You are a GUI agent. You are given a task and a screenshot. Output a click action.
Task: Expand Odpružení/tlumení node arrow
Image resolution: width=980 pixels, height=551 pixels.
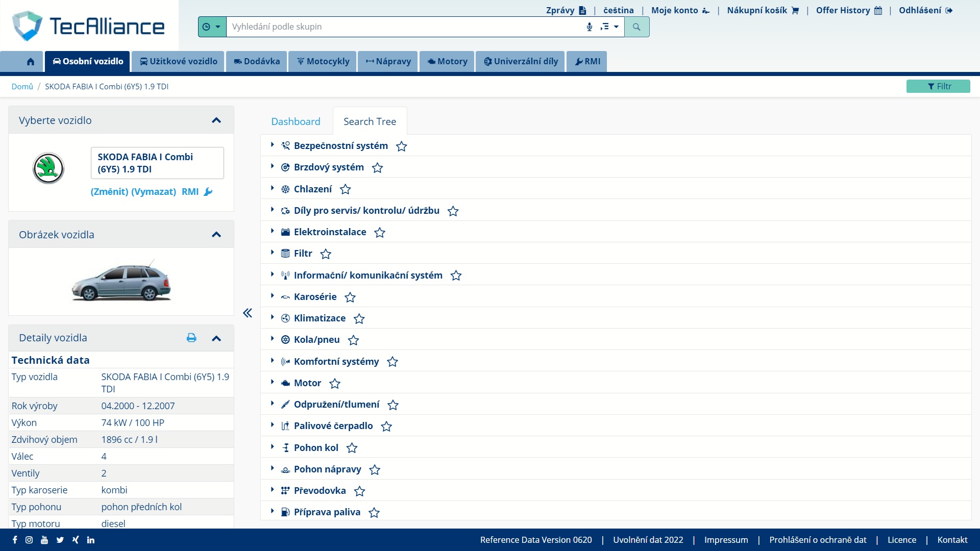click(273, 404)
